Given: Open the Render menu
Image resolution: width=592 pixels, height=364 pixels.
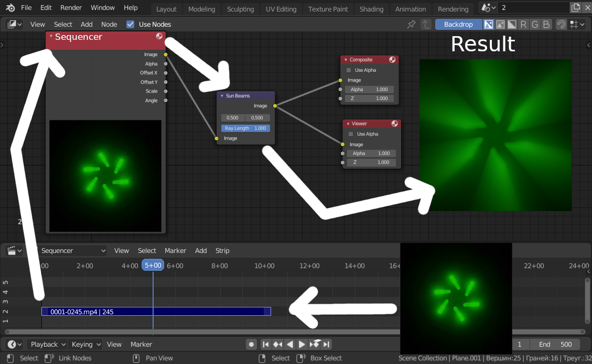Looking at the screenshot, I should click(x=71, y=7).
